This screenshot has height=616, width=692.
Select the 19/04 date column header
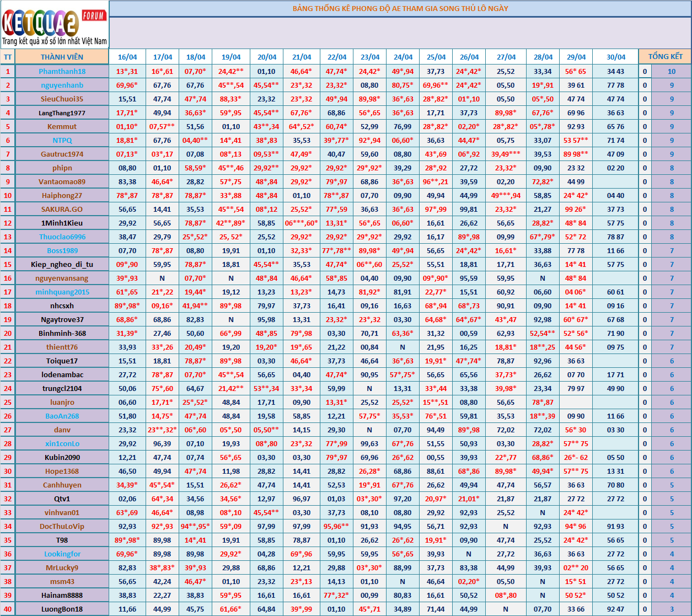231,57
